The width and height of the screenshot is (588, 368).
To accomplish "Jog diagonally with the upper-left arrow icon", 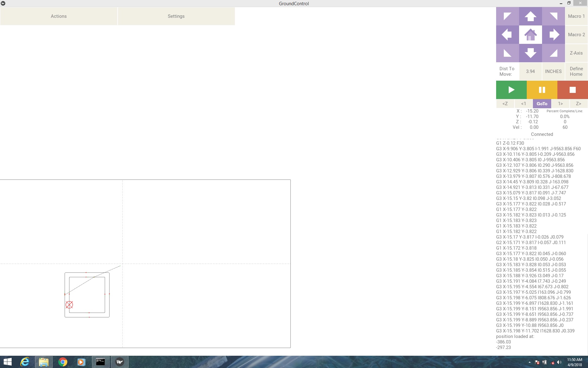I will (x=507, y=16).
